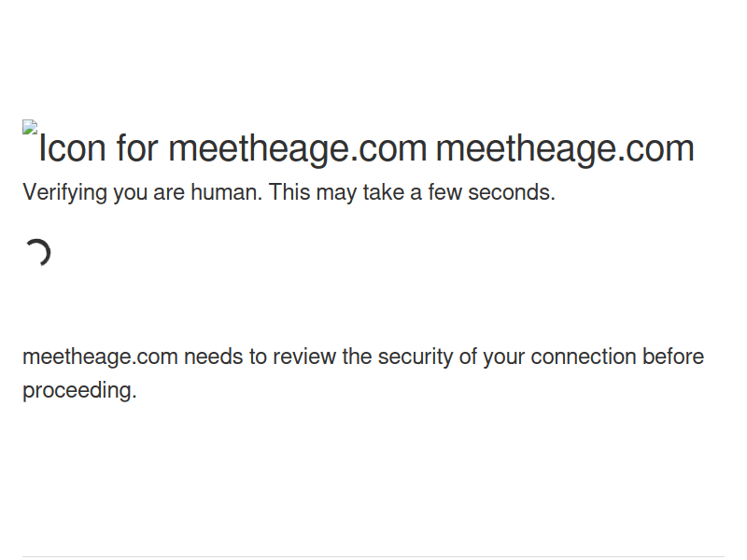Click the "This may take a few seconds" text
The height and width of the screenshot is (560, 747).
(412, 192)
